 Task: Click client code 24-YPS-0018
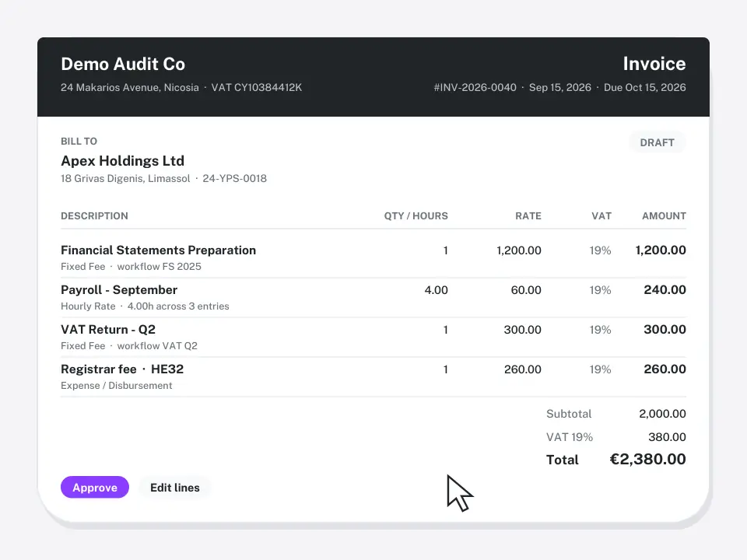tap(234, 179)
